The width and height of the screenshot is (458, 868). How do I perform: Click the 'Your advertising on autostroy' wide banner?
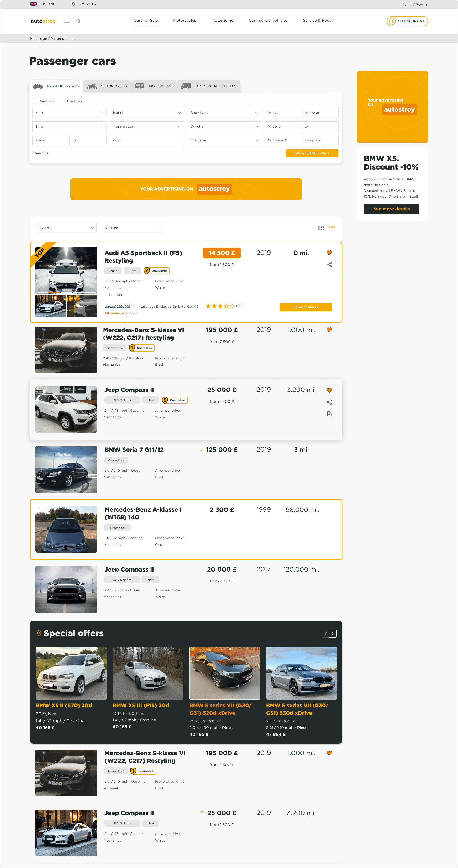tap(186, 189)
